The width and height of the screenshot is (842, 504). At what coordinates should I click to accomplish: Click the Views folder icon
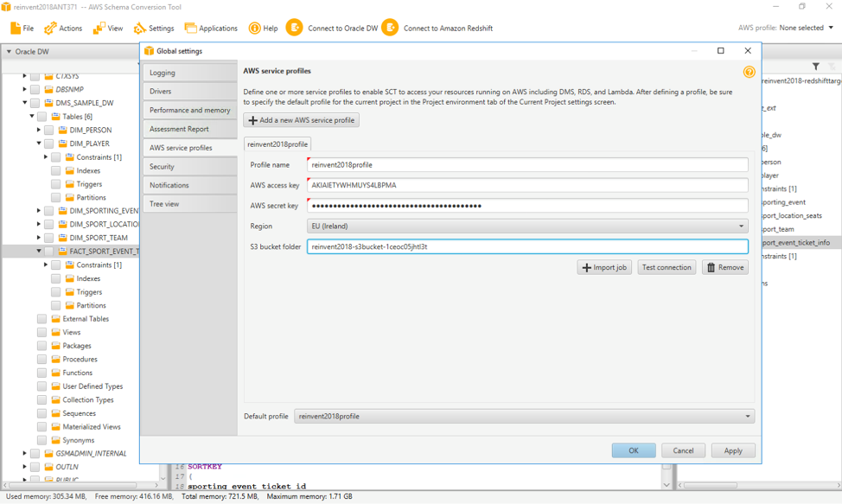56,332
